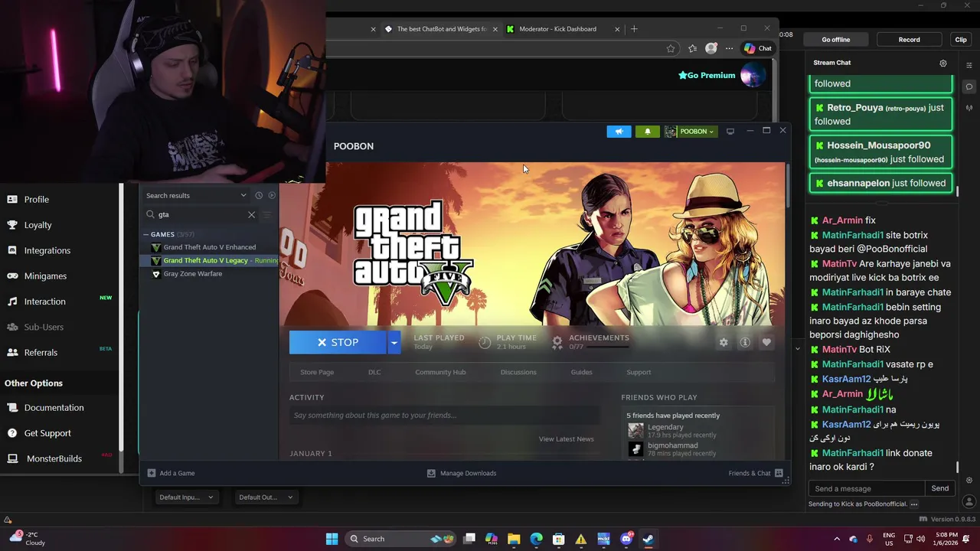The image size is (980, 551).
Task: Favorite this page with the Edge star icon
Action: click(x=671, y=48)
